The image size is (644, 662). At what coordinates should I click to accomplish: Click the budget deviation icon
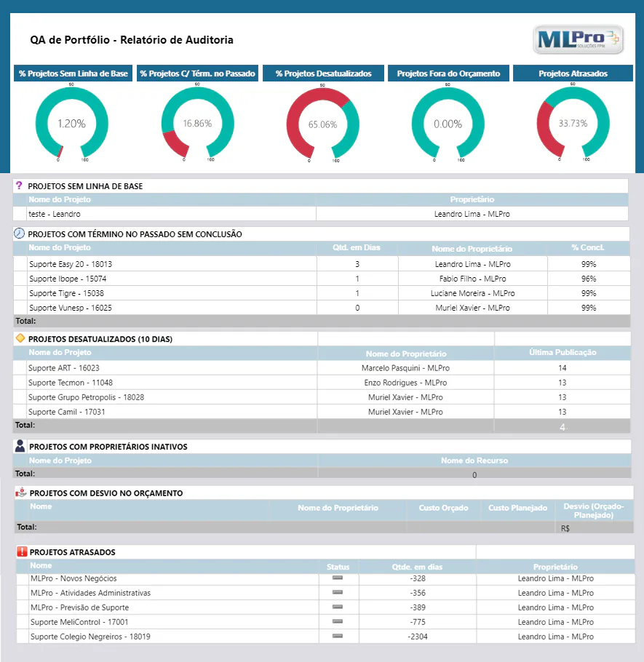coord(20,492)
